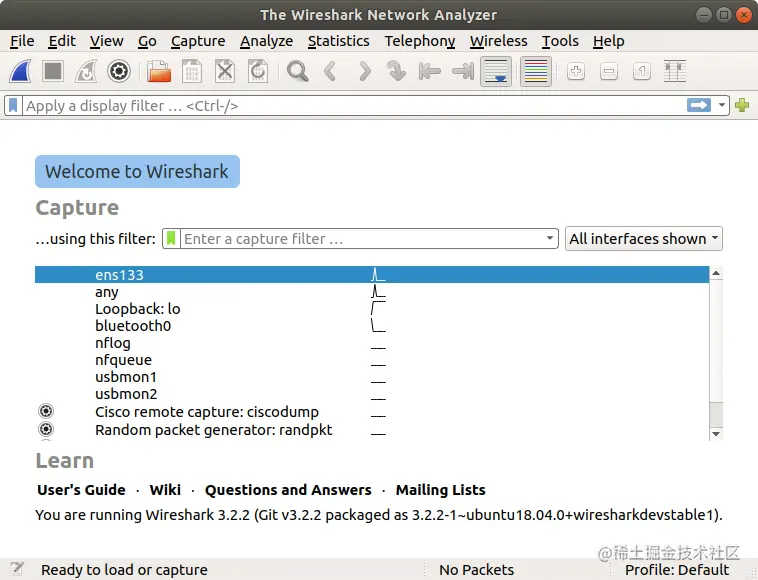Restart current capture icon
The width and height of the screenshot is (758, 580).
tap(86, 72)
